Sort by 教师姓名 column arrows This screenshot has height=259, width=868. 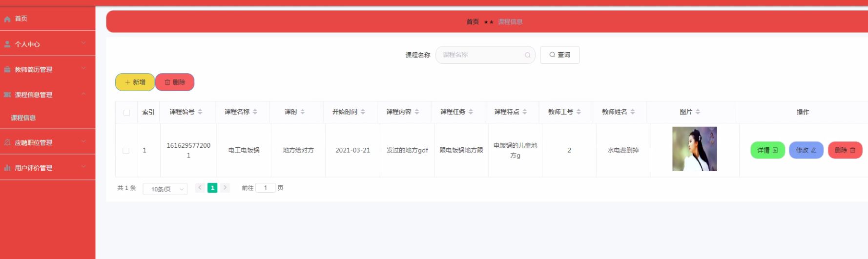[x=633, y=112]
